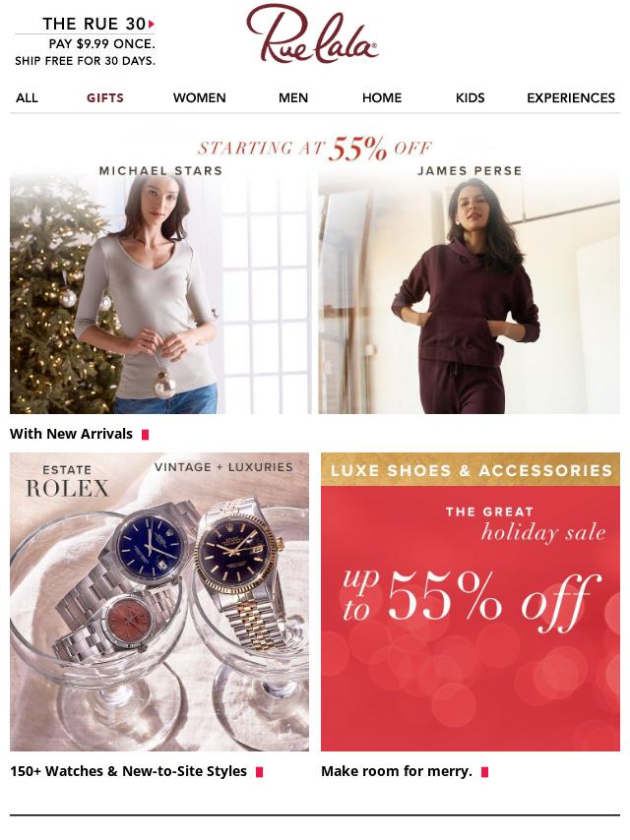
Task: Go to the Home category
Action: click(x=382, y=98)
